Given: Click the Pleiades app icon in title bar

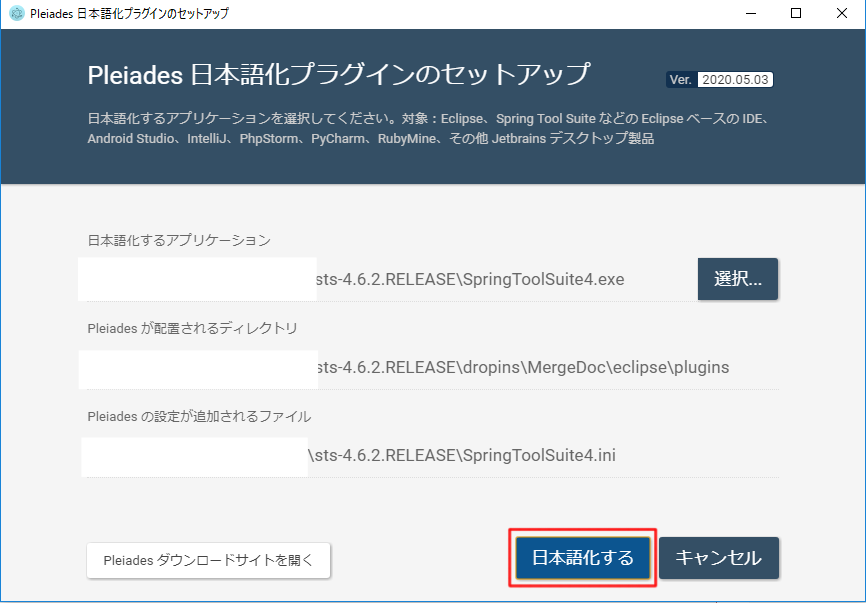Looking at the screenshot, I should 17,13.
